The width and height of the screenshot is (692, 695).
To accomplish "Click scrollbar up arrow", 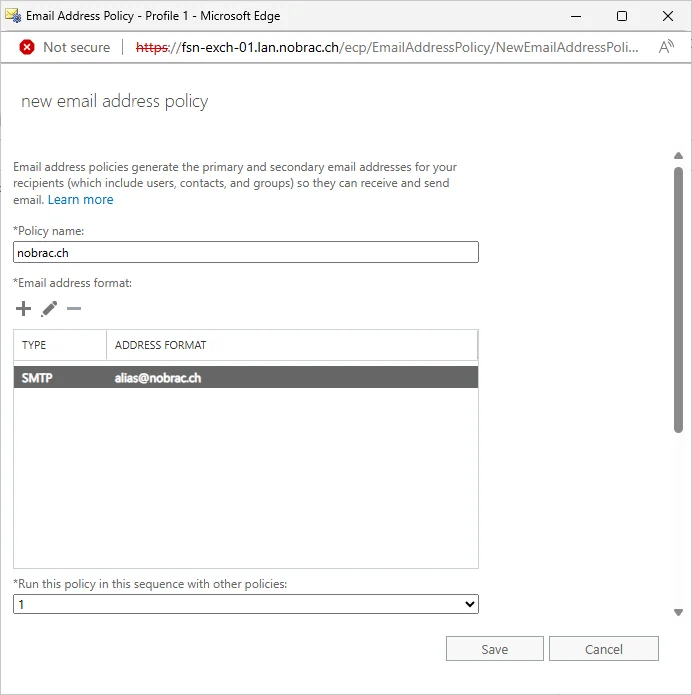I will coord(678,156).
